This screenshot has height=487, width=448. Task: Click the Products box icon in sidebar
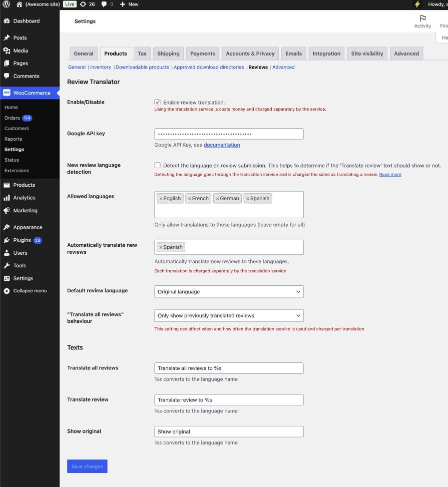tap(7, 185)
